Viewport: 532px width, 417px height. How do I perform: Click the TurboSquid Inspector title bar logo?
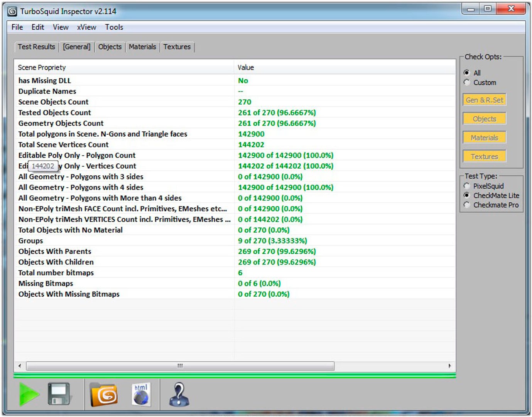12,11
